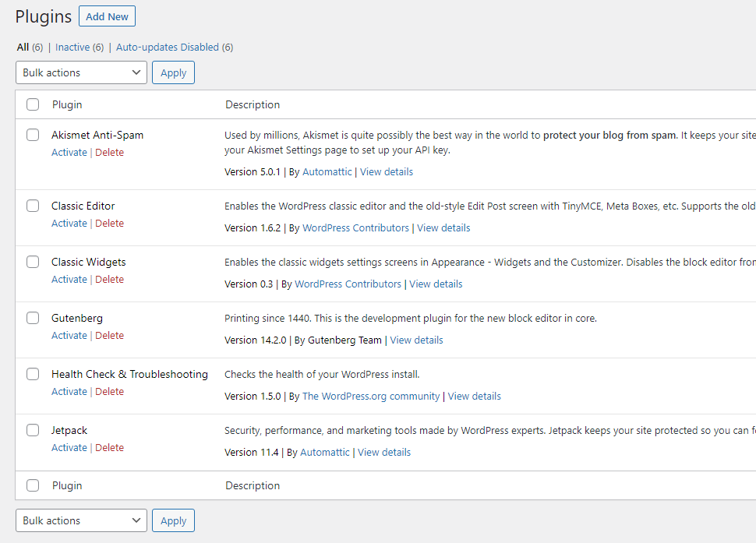View details for Gutenberg

416,340
